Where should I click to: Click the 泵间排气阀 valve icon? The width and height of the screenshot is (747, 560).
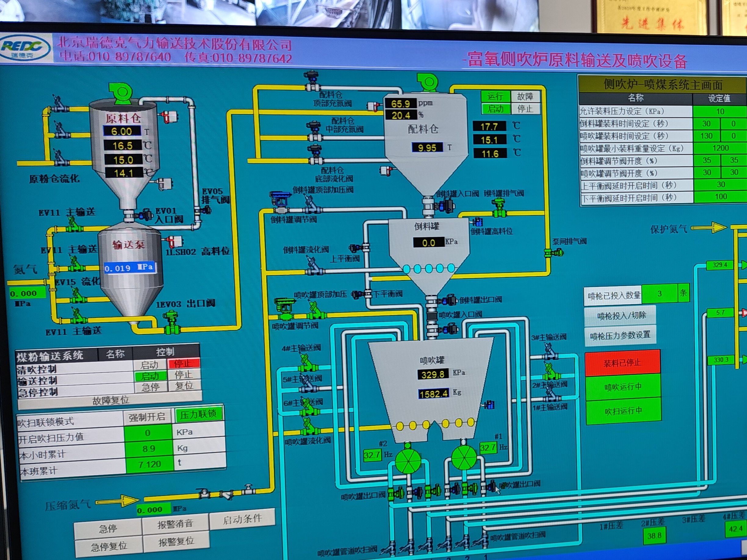pos(554,252)
